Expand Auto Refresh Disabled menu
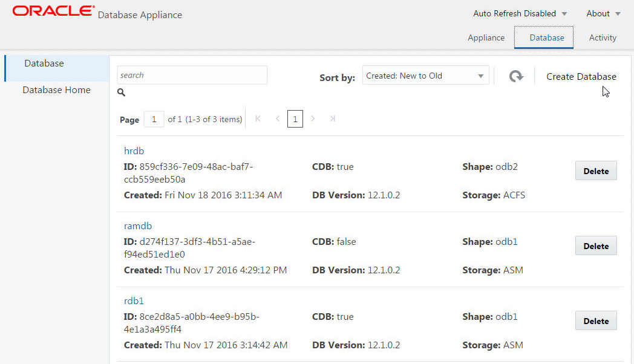The image size is (634, 364). pos(520,13)
